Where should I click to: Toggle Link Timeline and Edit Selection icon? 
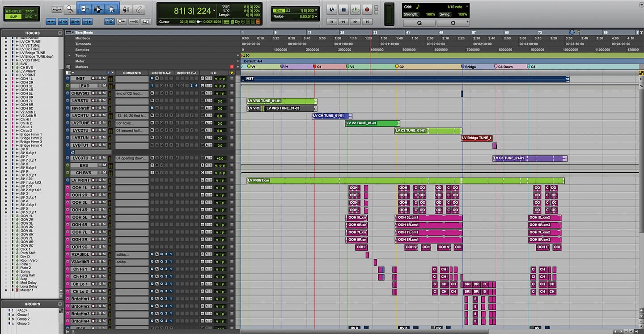tap(63, 21)
